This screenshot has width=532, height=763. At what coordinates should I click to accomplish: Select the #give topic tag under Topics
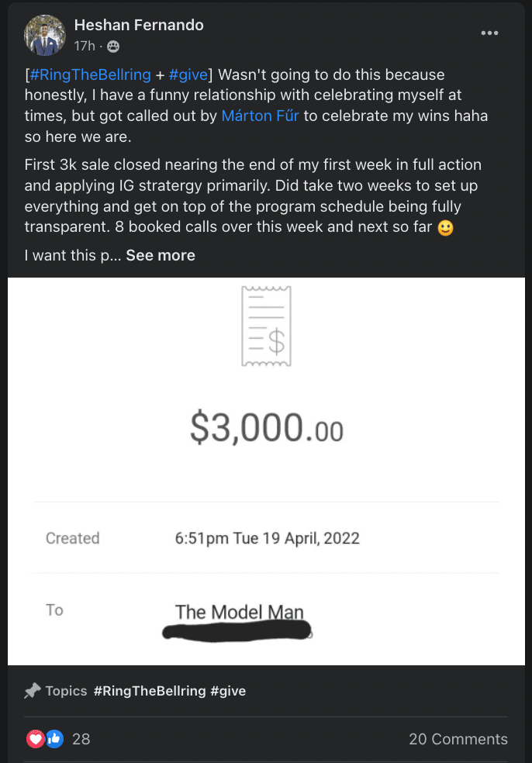[228, 691]
